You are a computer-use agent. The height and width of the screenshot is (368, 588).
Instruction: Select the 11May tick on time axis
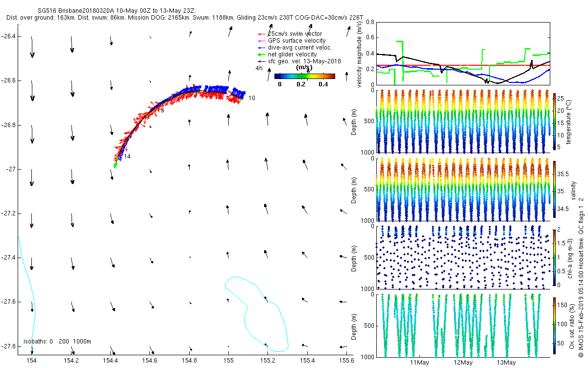pyautogui.click(x=419, y=363)
